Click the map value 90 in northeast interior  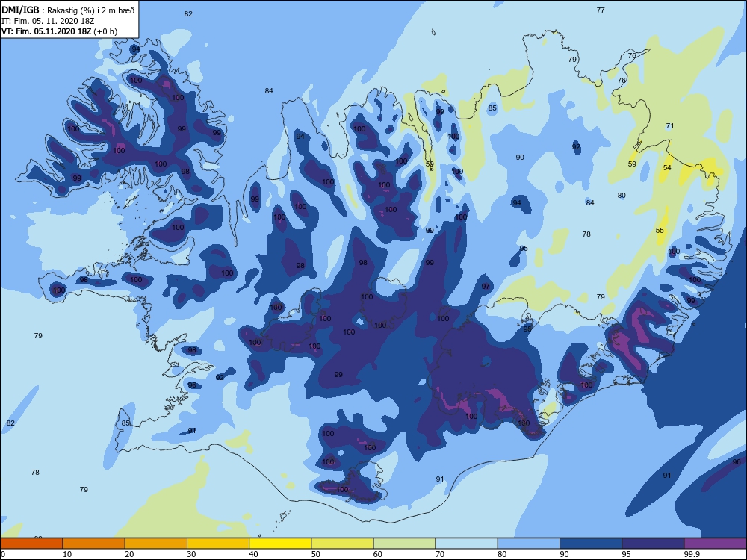coord(520,157)
